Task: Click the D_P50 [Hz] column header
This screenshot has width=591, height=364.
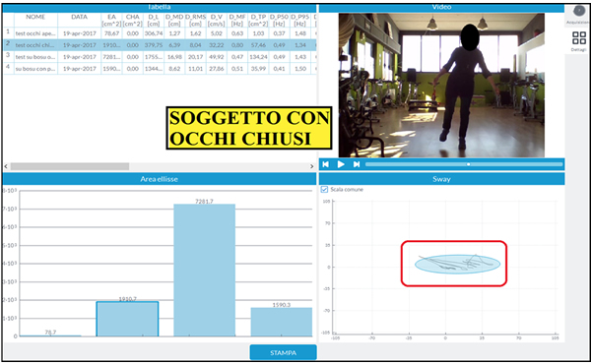Action: coord(280,20)
